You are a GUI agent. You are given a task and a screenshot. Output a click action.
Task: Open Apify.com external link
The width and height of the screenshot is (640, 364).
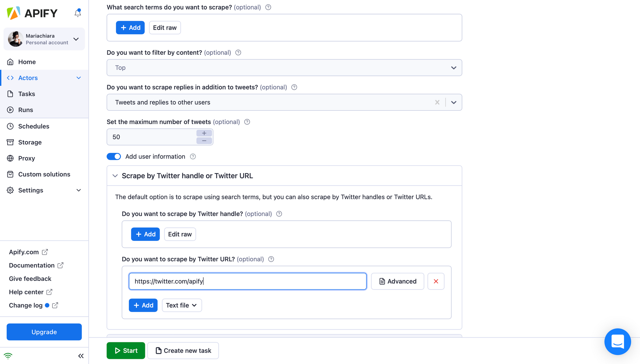point(28,252)
